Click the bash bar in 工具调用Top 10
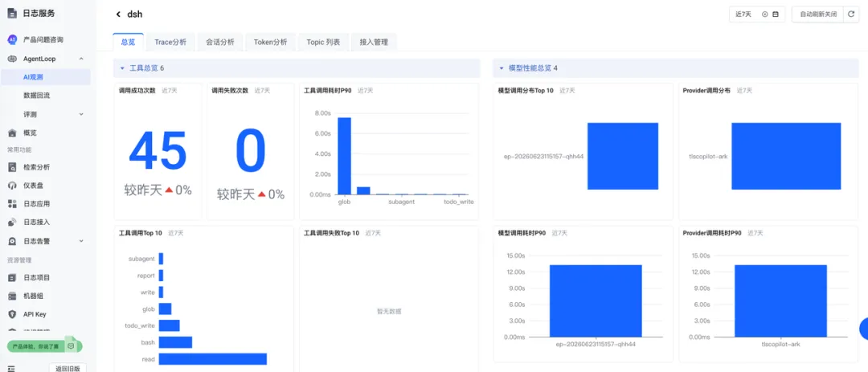The width and height of the screenshot is (868, 372). pos(175,342)
